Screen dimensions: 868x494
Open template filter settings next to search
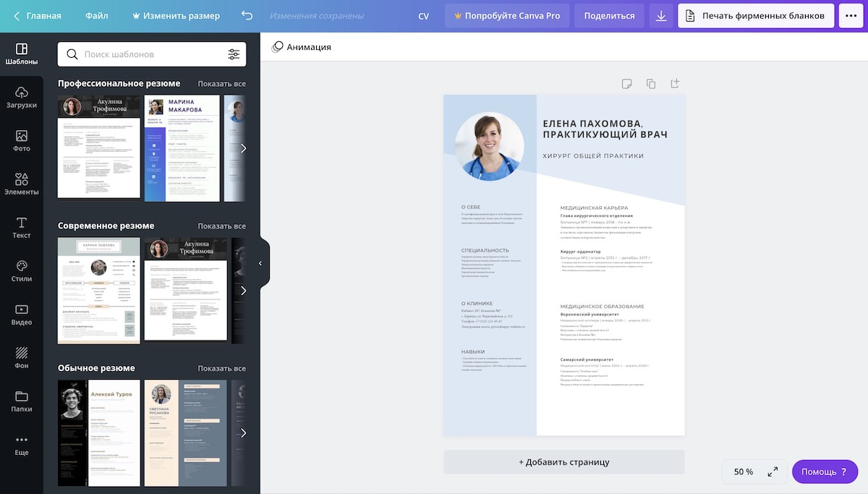tap(234, 54)
